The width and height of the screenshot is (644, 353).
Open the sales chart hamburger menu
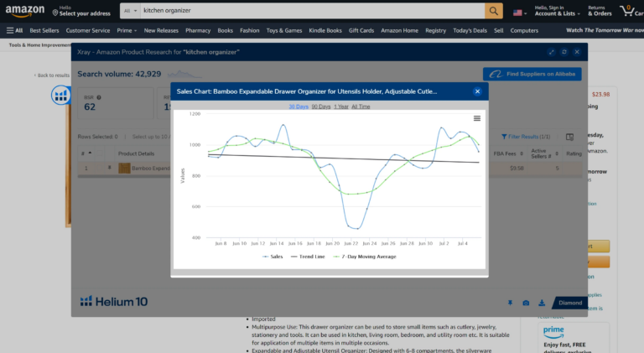(x=477, y=118)
